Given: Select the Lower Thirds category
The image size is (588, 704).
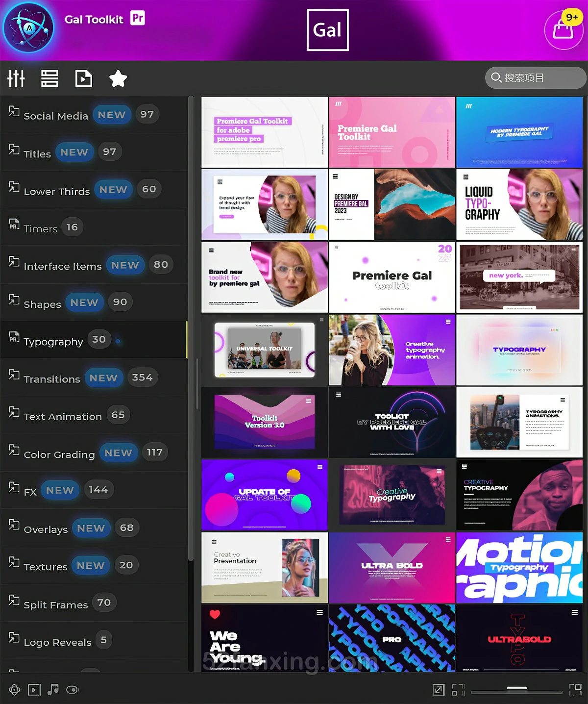Looking at the screenshot, I should click(94, 190).
